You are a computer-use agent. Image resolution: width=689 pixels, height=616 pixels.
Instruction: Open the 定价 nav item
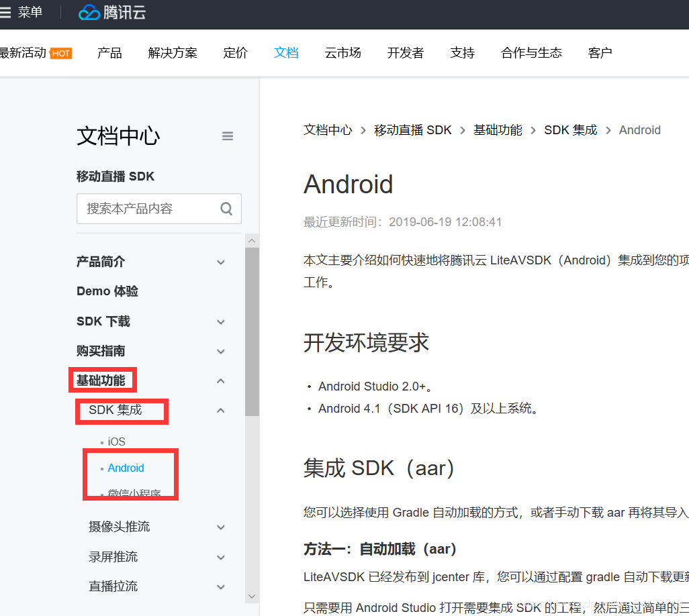(236, 53)
